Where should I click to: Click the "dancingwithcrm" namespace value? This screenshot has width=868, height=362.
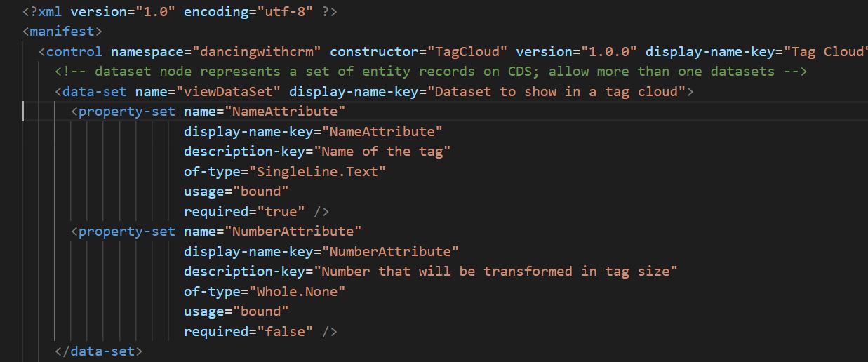click(x=258, y=52)
